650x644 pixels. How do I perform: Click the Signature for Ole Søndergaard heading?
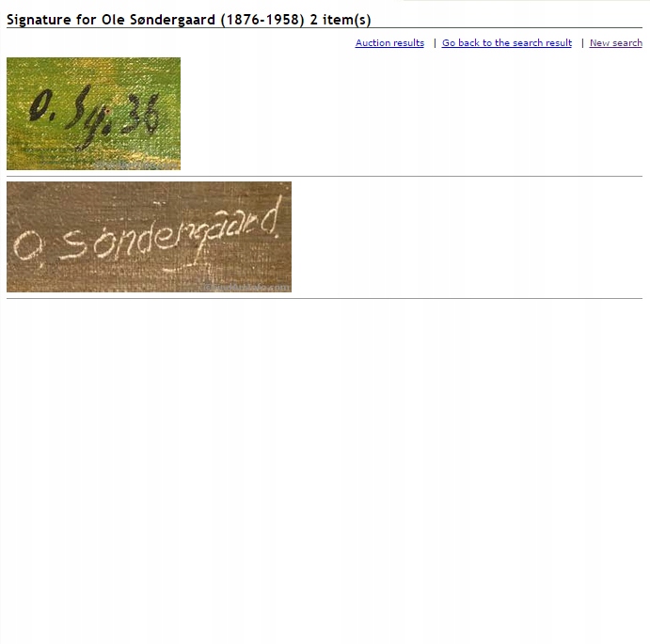189,20
